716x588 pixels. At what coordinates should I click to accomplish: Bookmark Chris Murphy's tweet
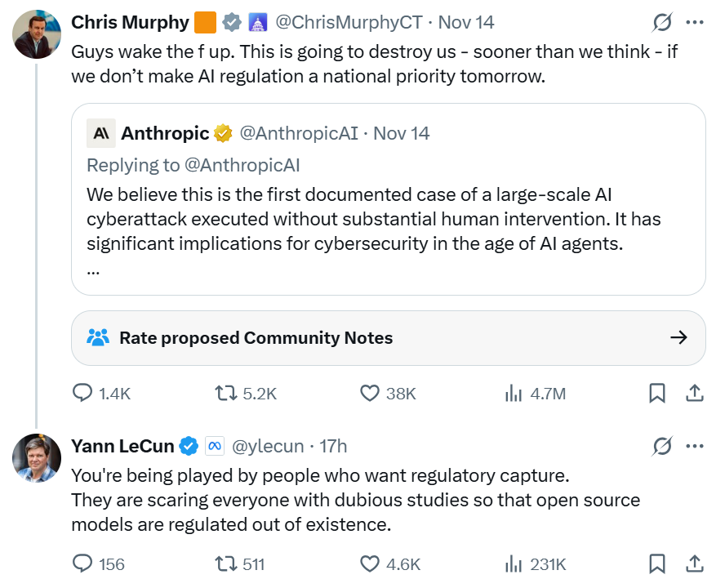(657, 394)
